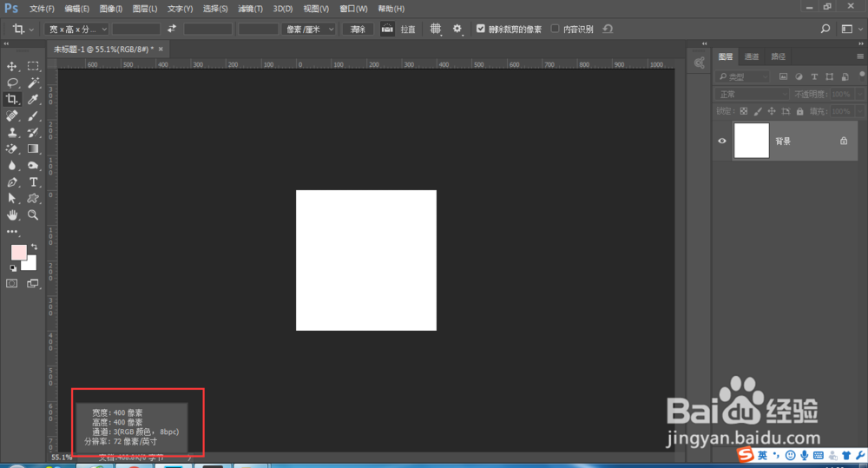
Task: Toggle lock position
Action: click(x=772, y=111)
